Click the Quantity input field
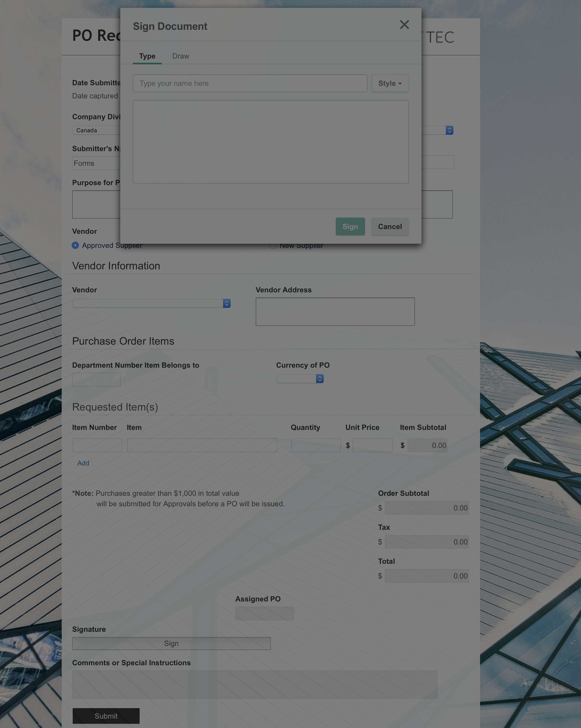Image resolution: width=581 pixels, height=728 pixels. coord(316,445)
